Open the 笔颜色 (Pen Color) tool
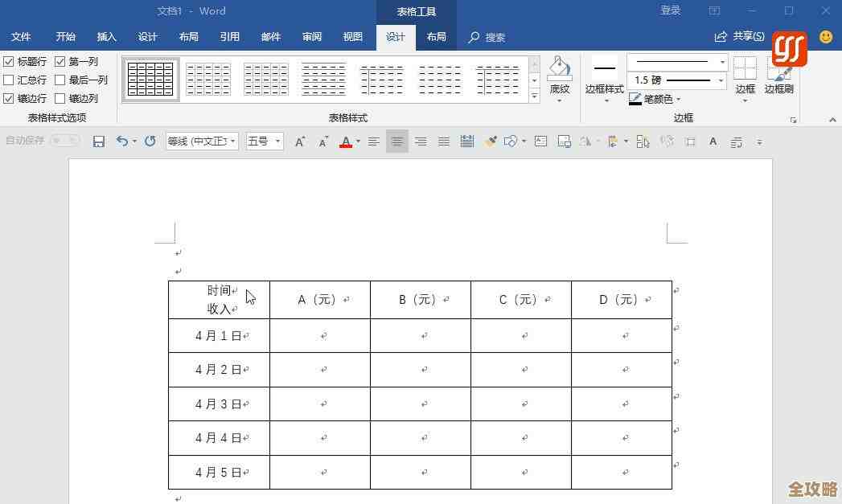The image size is (842, 504). pos(659,99)
